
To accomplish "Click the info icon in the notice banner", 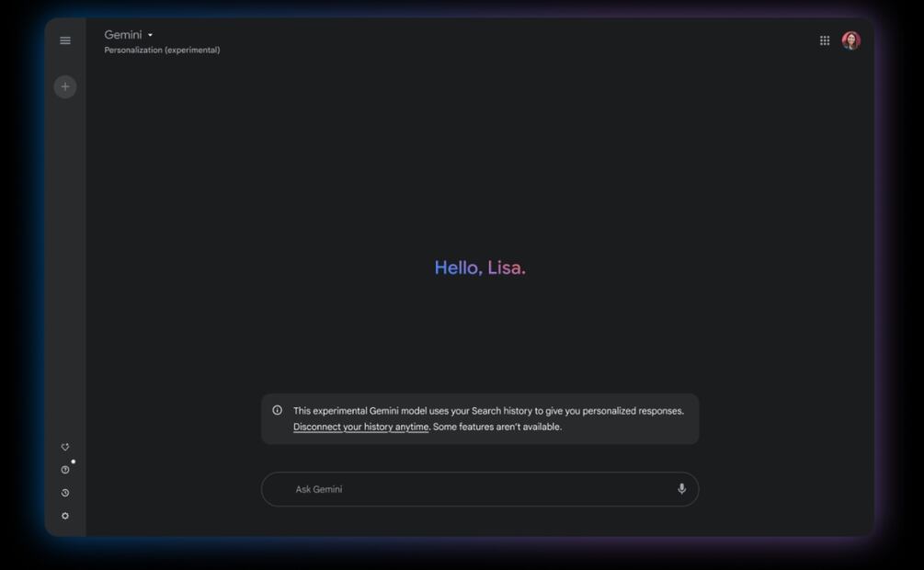I will (278, 411).
